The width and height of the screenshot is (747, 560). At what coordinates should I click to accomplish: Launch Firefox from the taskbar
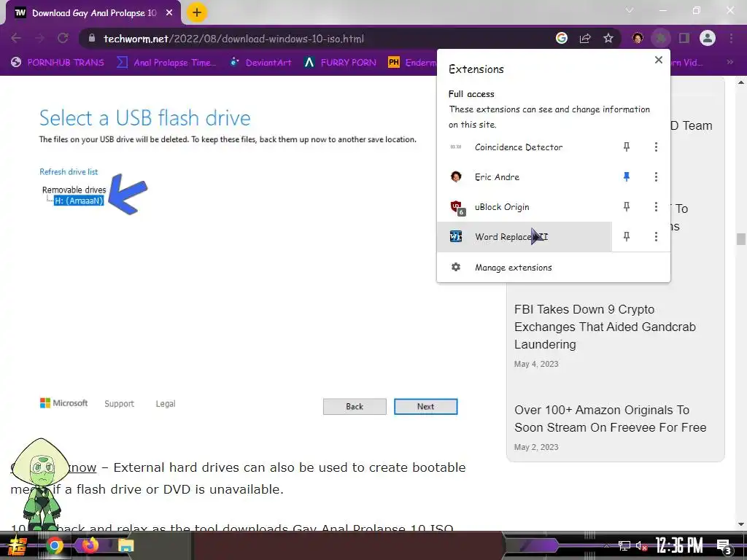(90, 545)
